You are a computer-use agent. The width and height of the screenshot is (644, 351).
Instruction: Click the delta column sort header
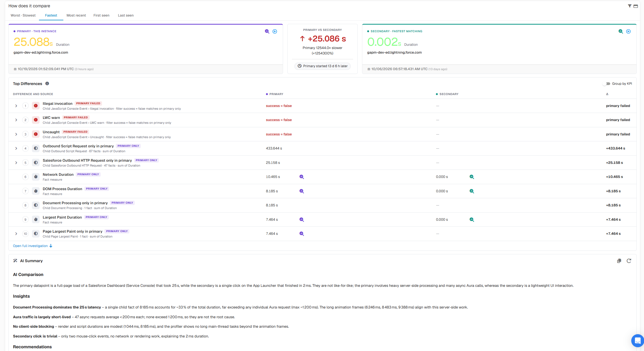click(x=607, y=94)
